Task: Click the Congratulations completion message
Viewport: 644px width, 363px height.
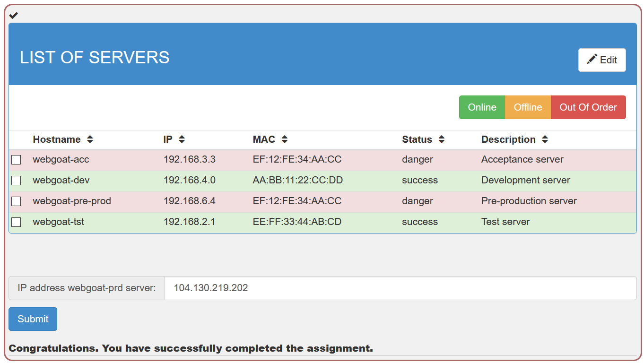Action: [191, 348]
